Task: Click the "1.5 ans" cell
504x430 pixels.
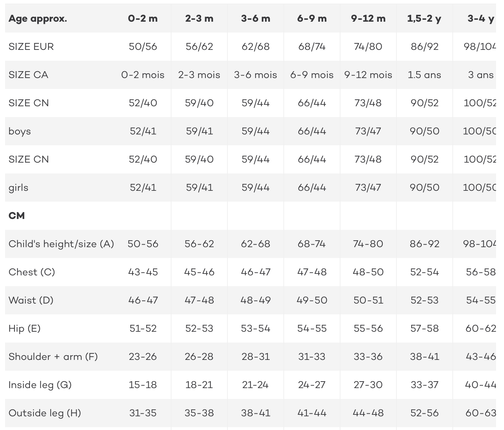Action: 425,75
